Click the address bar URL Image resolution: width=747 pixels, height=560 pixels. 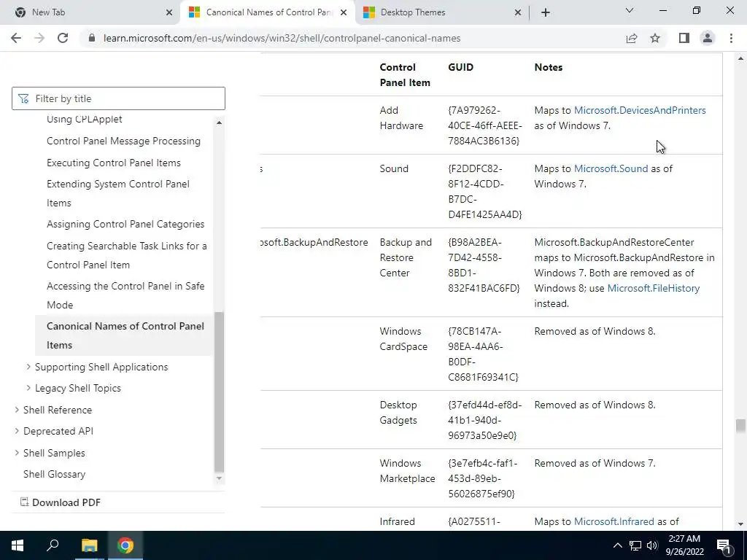tap(282, 38)
